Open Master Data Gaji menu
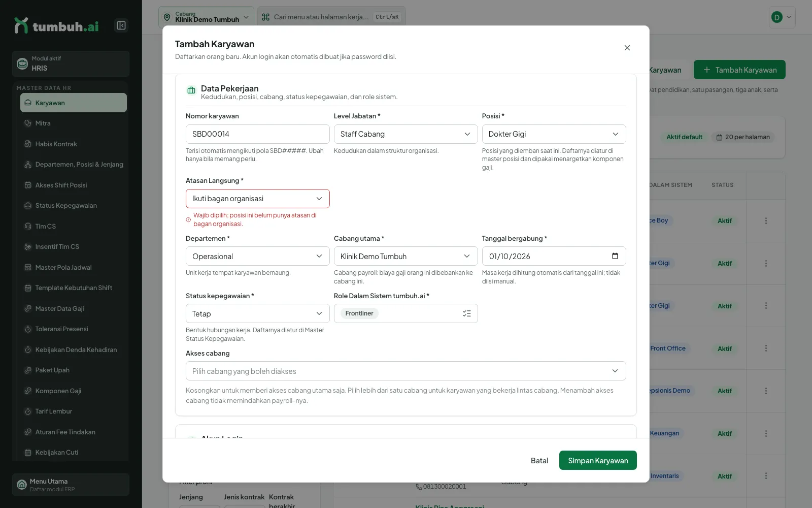The image size is (812, 508). [x=74, y=308]
